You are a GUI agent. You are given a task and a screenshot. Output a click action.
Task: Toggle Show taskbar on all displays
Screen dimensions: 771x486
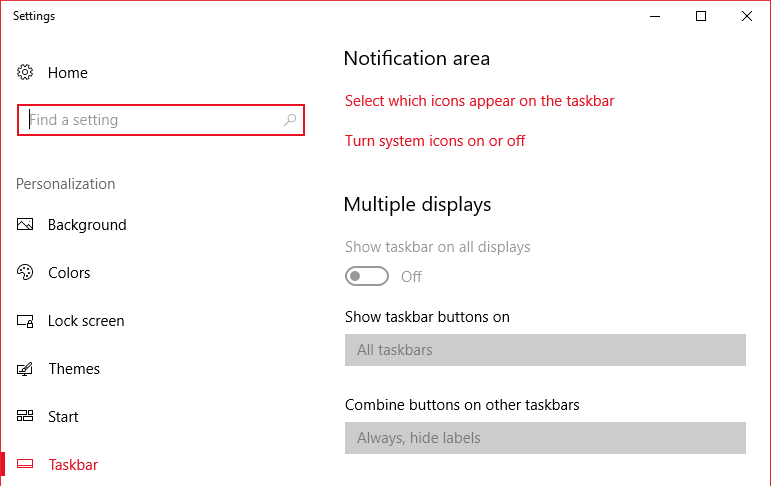coord(367,276)
